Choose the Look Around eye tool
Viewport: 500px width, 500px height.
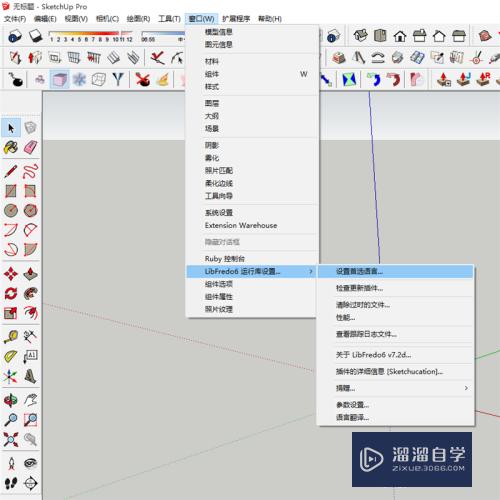[30, 463]
